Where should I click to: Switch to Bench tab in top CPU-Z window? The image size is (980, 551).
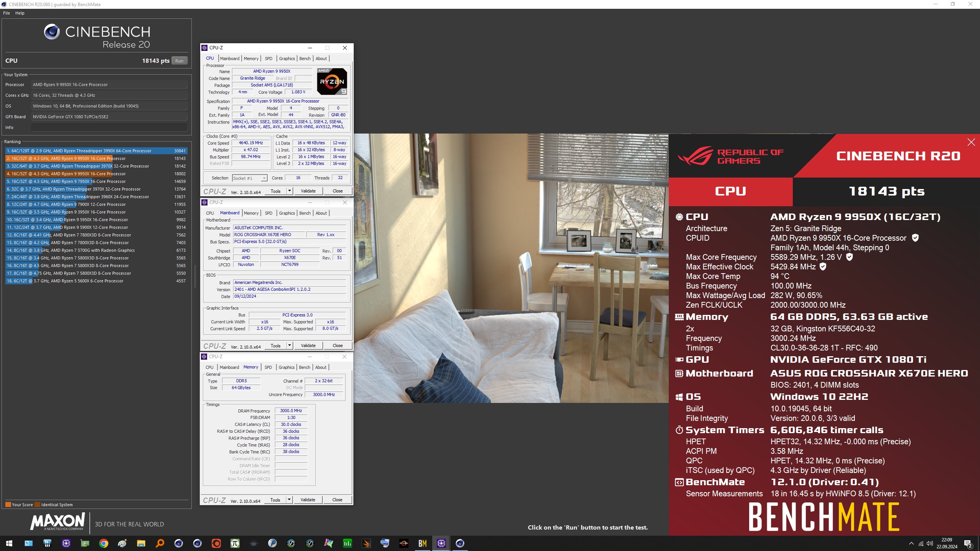(305, 59)
